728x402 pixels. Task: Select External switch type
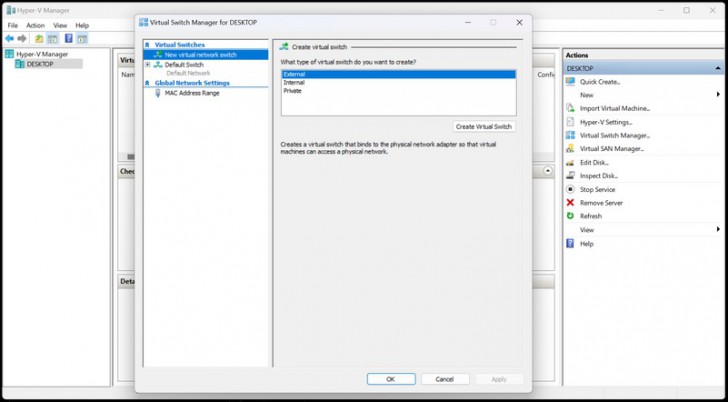tap(398, 74)
